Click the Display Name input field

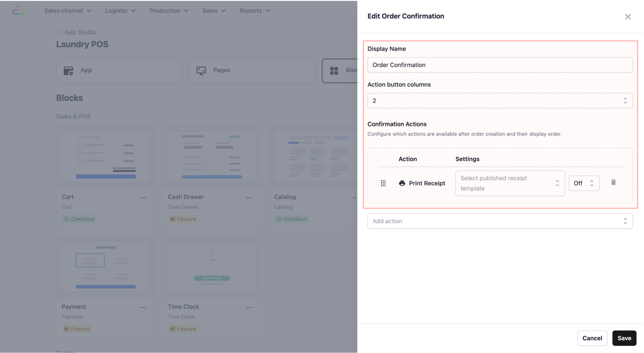pyautogui.click(x=500, y=65)
